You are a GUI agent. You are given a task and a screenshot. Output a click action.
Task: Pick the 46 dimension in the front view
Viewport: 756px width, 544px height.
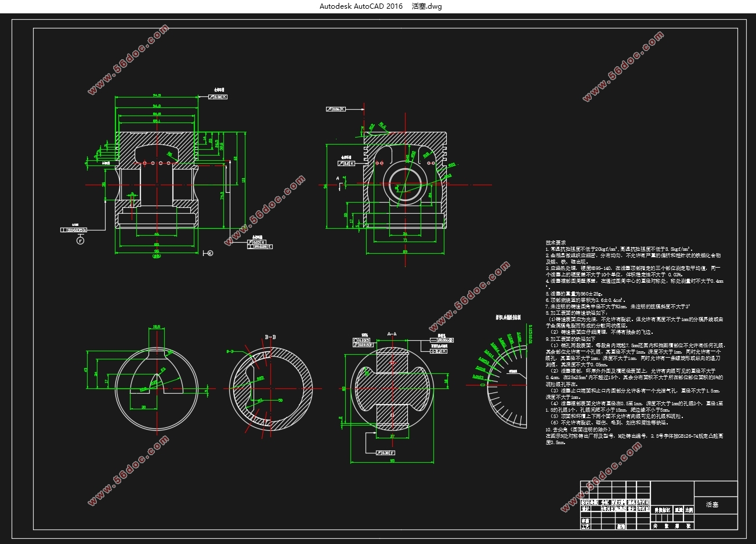click(156, 235)
